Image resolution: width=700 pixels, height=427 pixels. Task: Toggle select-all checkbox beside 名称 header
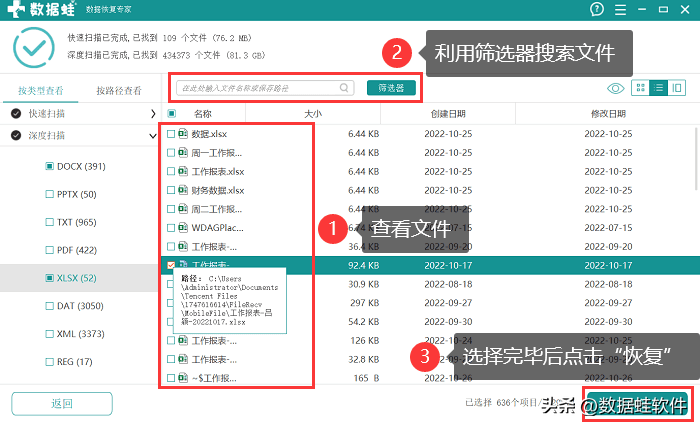[171, 113]
